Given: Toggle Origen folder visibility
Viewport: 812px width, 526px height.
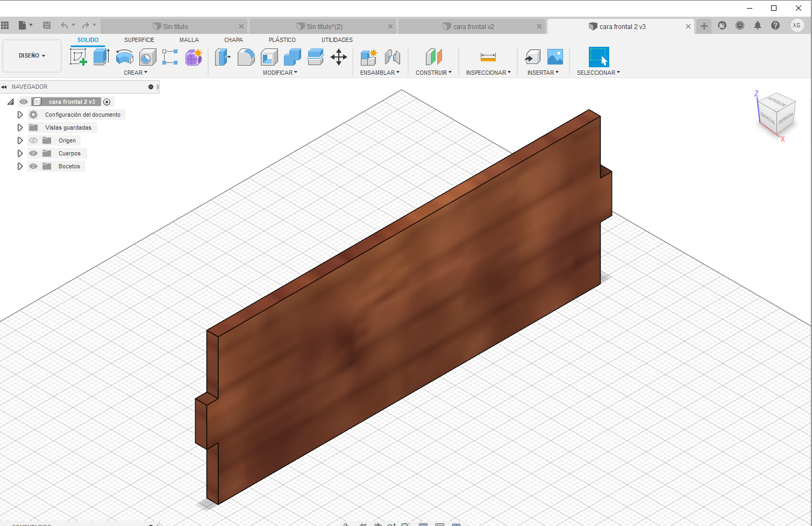Looking at the screenshot, I should [33, 140].
